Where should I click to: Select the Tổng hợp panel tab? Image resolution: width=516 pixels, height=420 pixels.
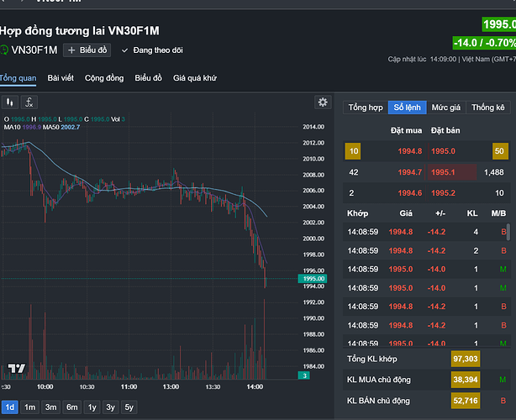pos(366,108)
